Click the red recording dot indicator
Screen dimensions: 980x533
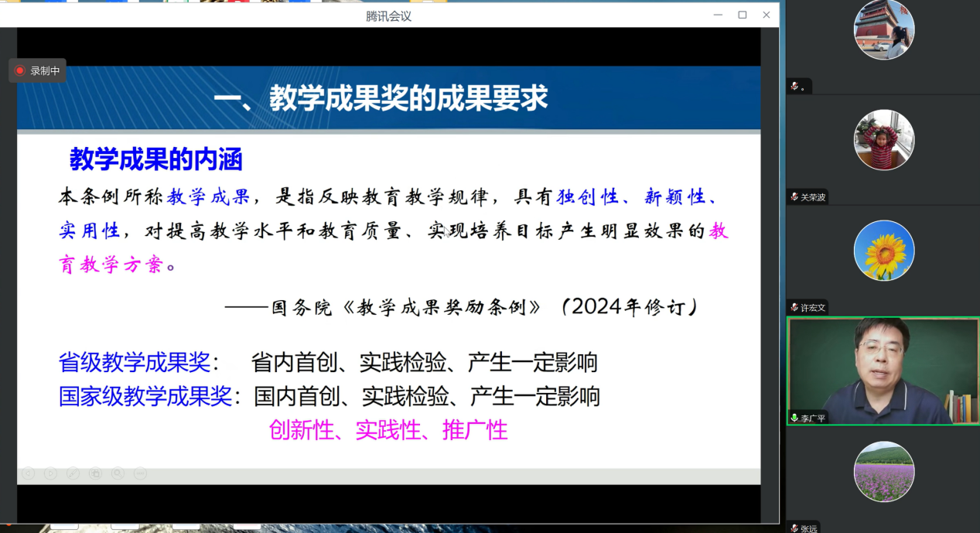point(19,70)
